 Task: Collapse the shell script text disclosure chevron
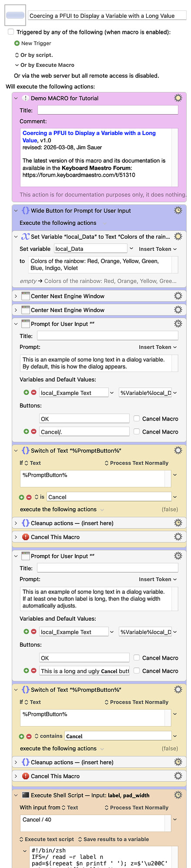(x=25, y=851)
